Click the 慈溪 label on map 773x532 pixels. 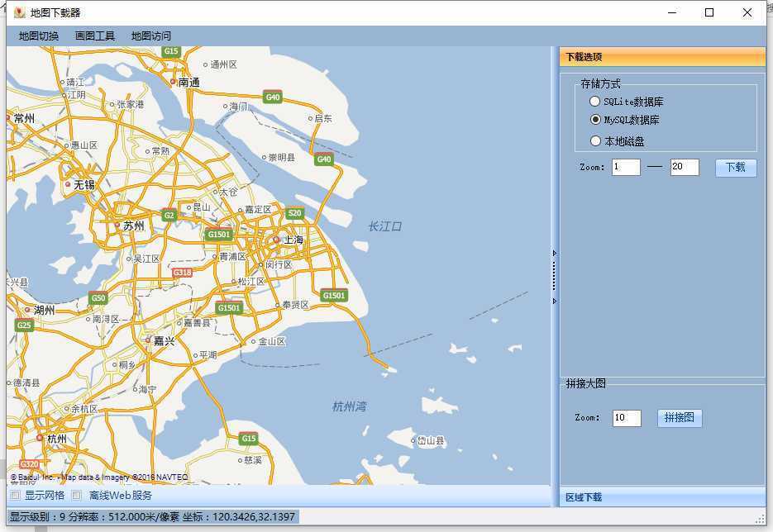coord(253,460)
